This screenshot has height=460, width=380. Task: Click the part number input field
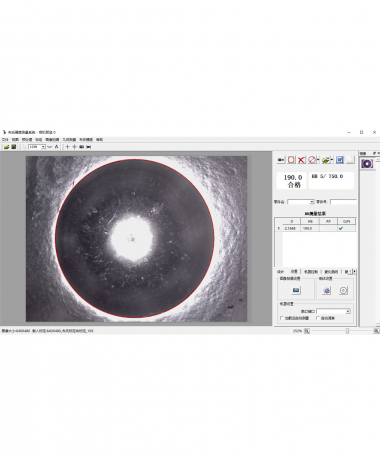point(343,202)
